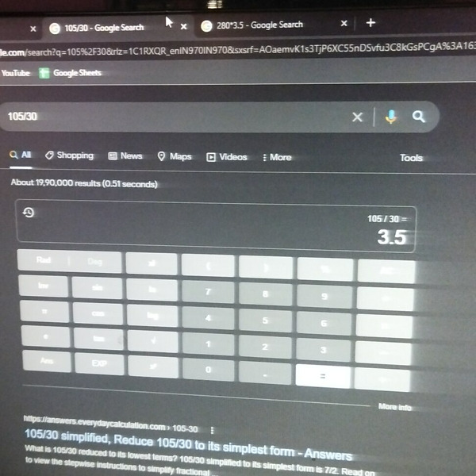Switch calculator to Rad mode

click(x=44, y=260)
